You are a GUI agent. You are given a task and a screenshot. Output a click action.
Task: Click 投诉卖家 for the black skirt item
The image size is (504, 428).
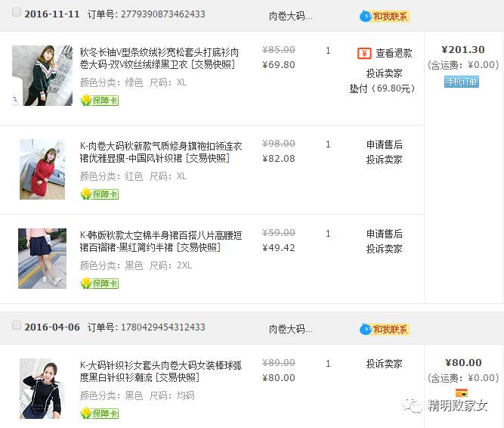384,249
